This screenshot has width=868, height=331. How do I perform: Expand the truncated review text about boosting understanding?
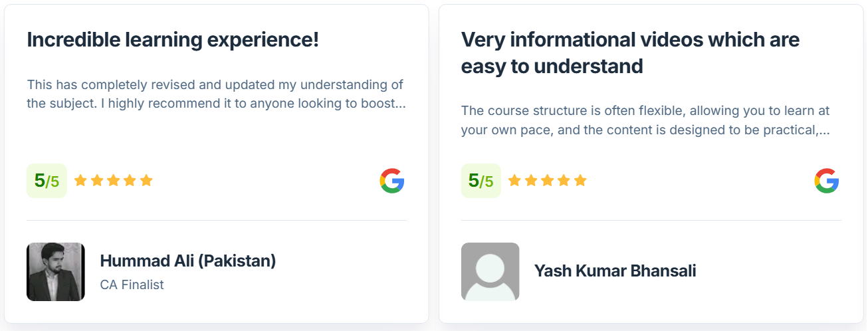[216, 94]
